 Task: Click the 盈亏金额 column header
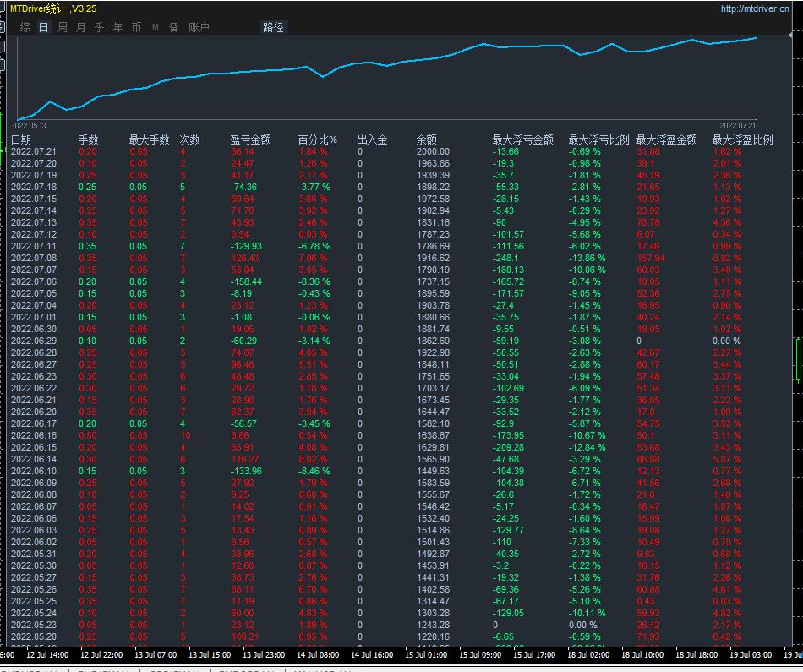click(250, 139)
